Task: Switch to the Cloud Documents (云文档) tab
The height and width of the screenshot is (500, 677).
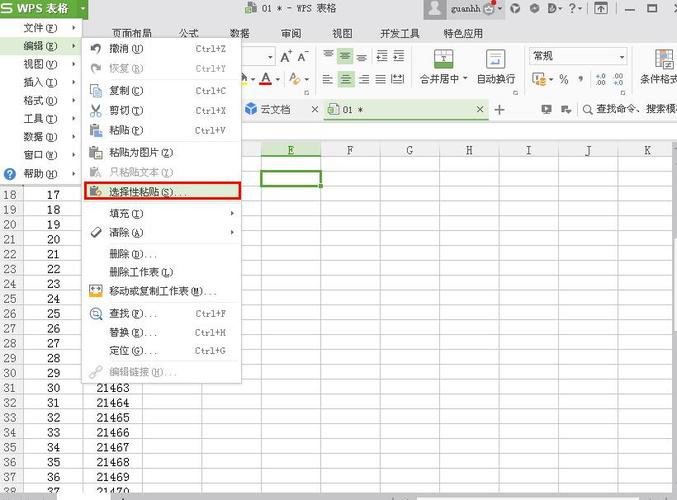Action: pos(275,110)
